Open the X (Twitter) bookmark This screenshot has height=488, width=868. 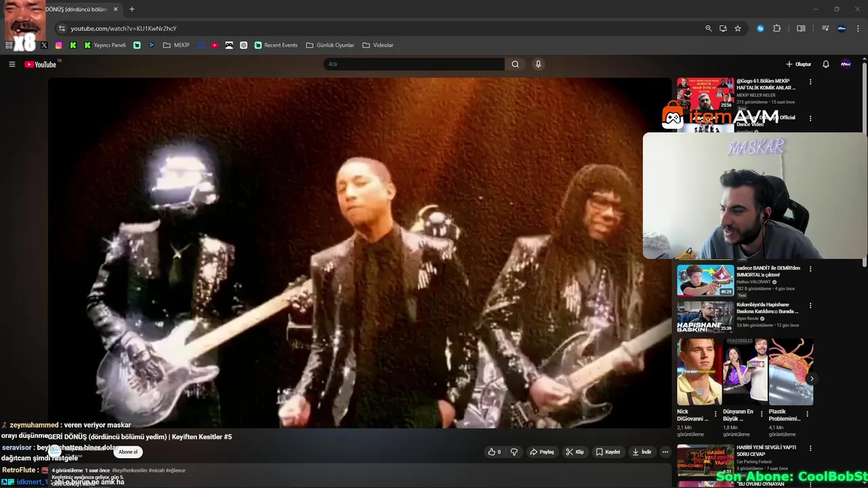tap(44, 45)
